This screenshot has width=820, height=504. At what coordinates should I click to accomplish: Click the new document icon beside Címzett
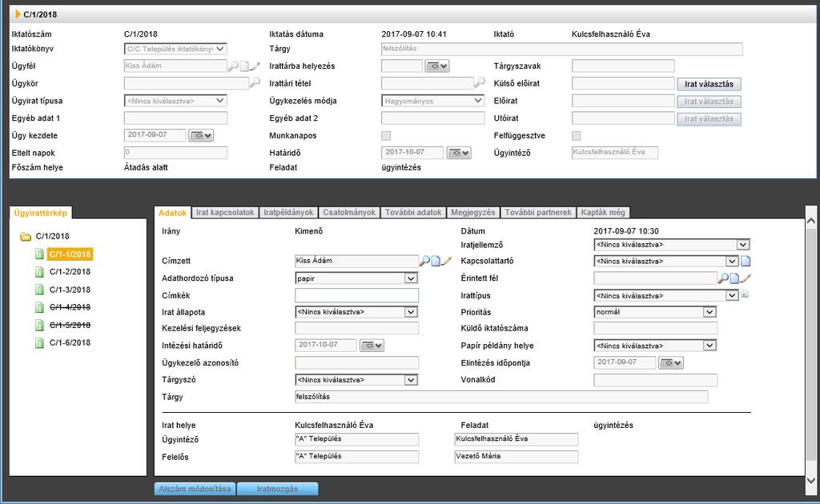(x=436, y=261)
